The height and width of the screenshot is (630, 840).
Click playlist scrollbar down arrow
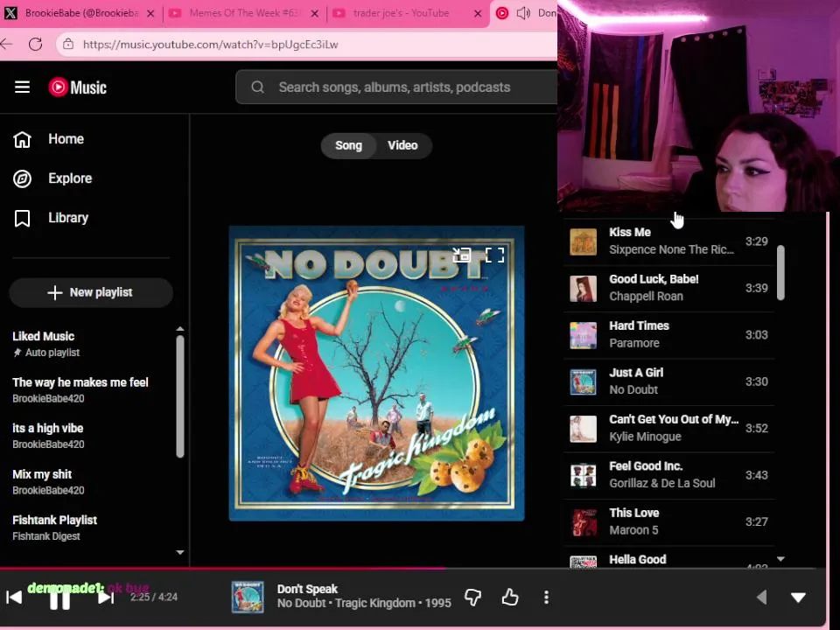pyautogui.click(x=180, y=552)
